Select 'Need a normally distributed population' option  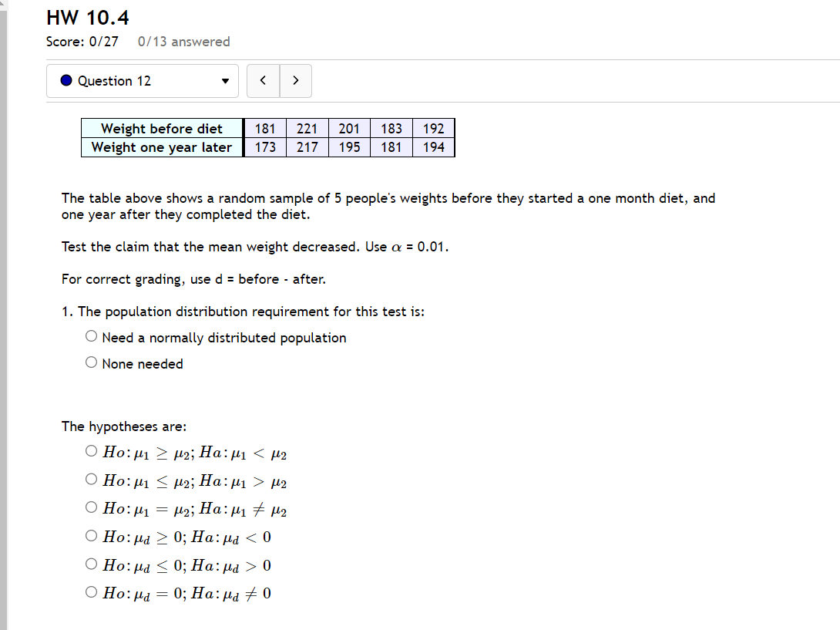click(91, 336)
